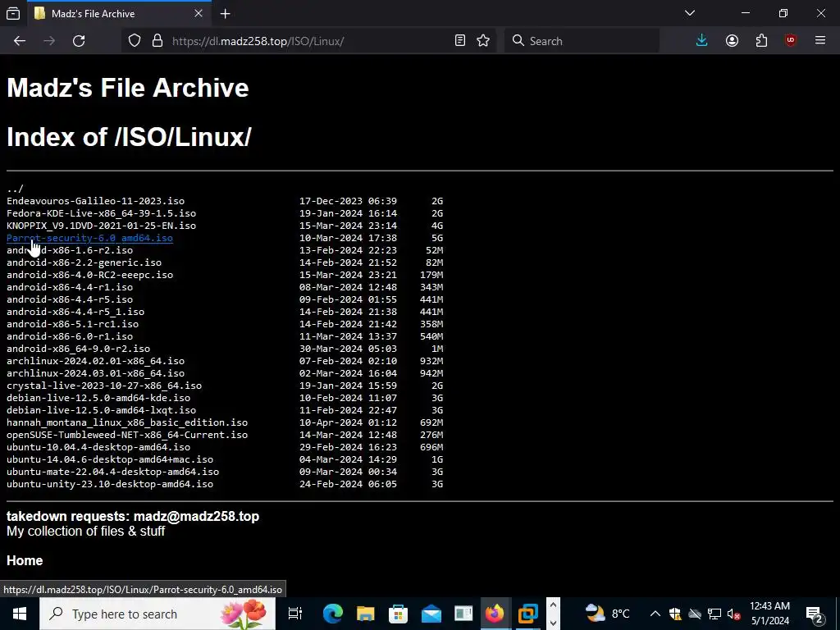Image resolution: width=840 pixels, height=630 pixels.
Task: Show hidden system tray icons
Action: pos(655,614)
